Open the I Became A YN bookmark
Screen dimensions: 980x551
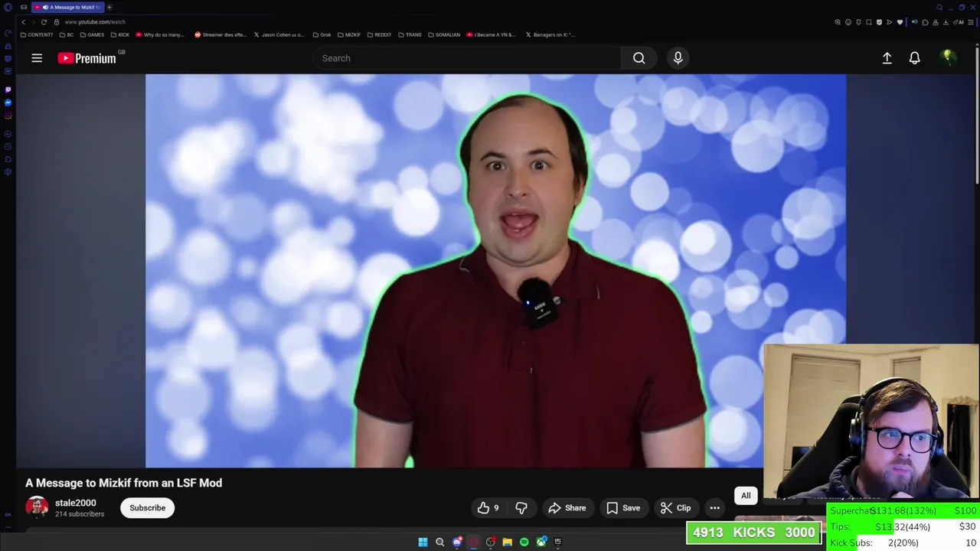(491, 34)
